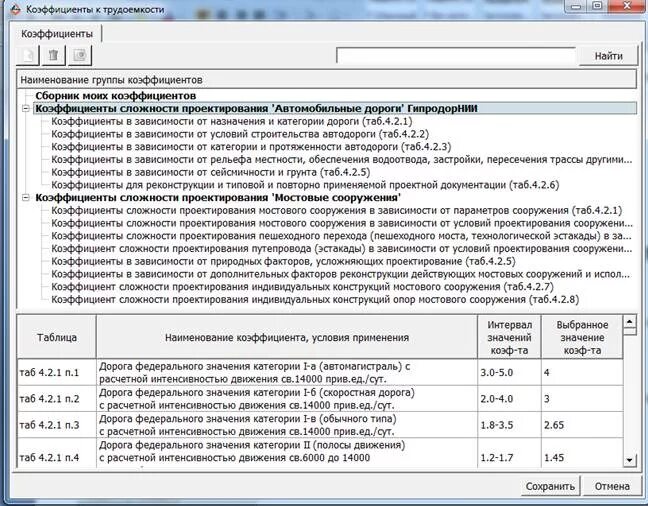Collapse the 'Мостовые сооружения' group
The height and width of the screenshot is (506, 648).
click(26, 198)
